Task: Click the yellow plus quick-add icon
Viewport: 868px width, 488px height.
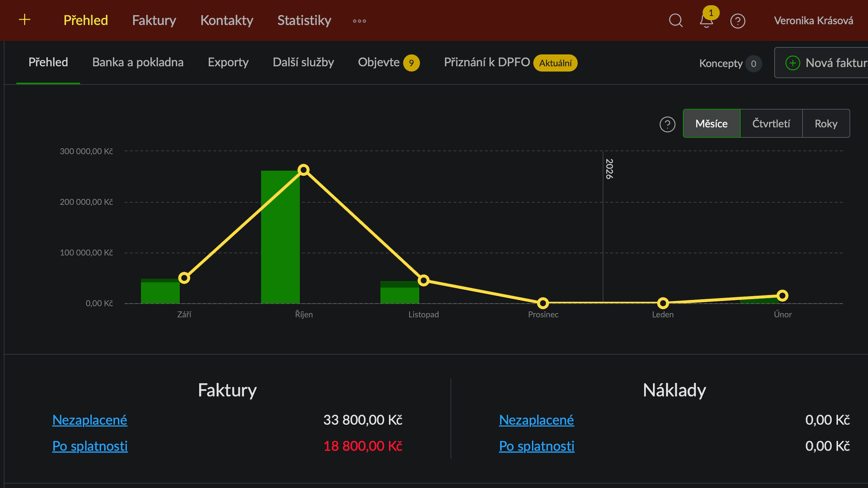Action: click(x=24, y=19)
